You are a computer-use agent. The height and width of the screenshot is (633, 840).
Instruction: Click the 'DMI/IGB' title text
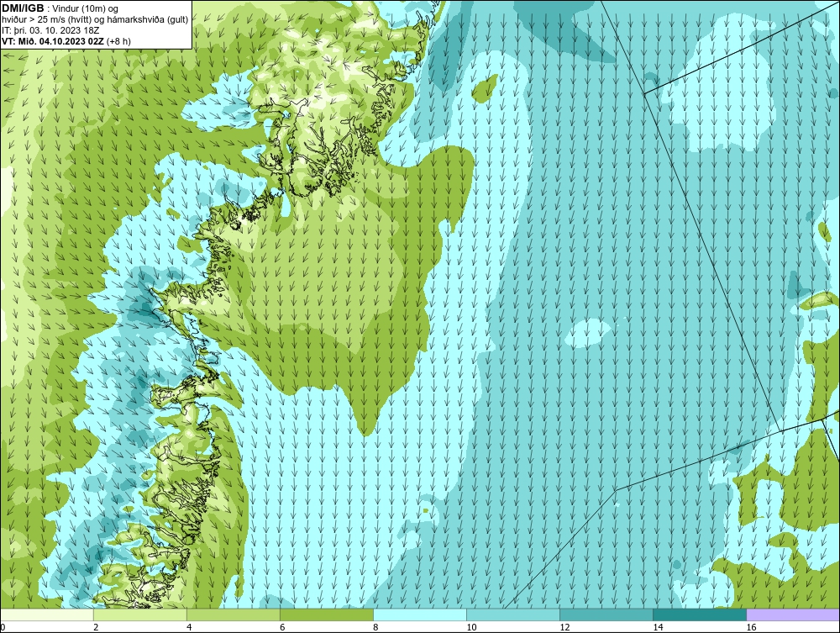(23, 8)
